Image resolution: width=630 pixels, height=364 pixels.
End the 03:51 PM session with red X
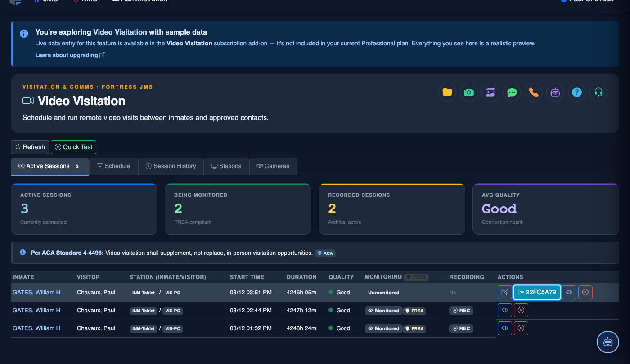tap(585, 292)
